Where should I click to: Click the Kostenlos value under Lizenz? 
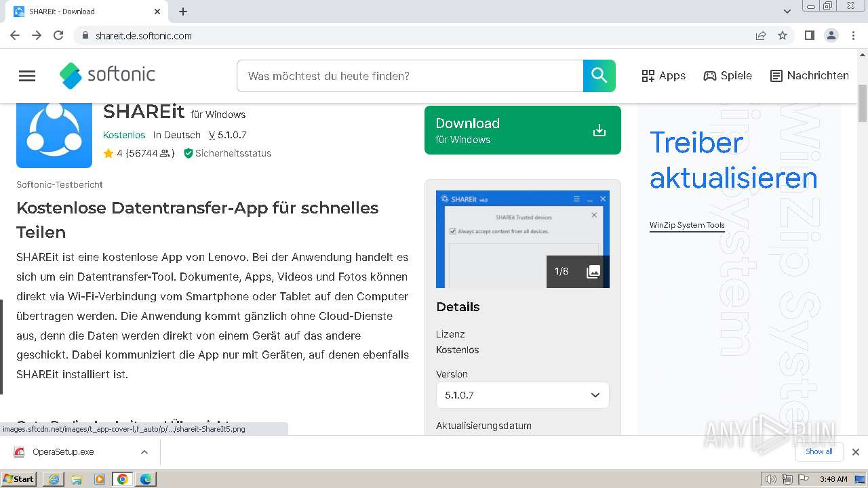click(x=458, y=350)
